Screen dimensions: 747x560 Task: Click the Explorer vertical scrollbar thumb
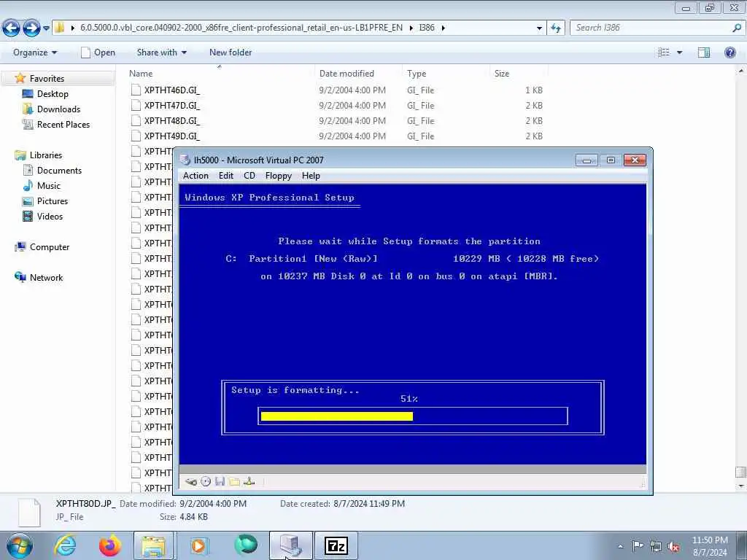tap(740, 472)
